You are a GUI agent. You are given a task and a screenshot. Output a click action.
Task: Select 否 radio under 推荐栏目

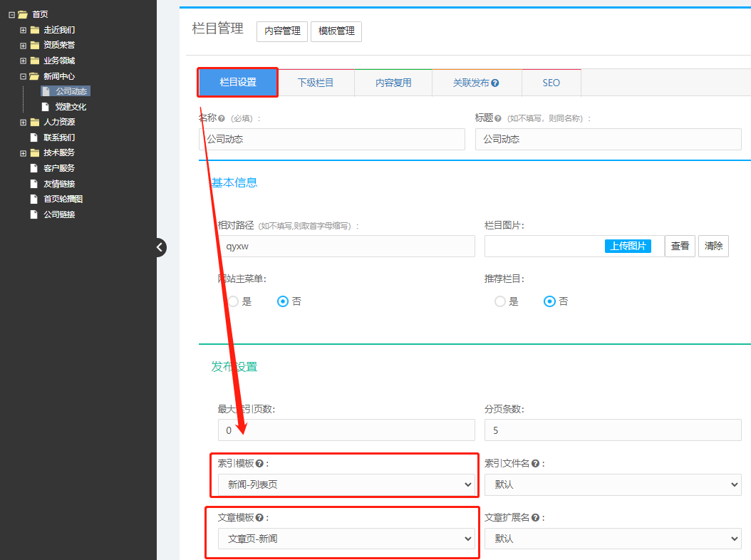click(x=549, y=301)
